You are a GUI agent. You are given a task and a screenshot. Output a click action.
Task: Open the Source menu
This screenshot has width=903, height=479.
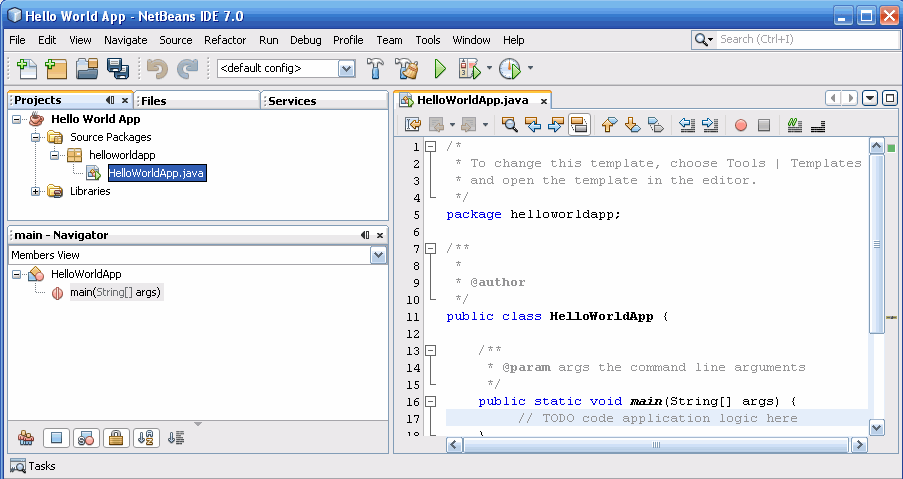click(176, 40)
